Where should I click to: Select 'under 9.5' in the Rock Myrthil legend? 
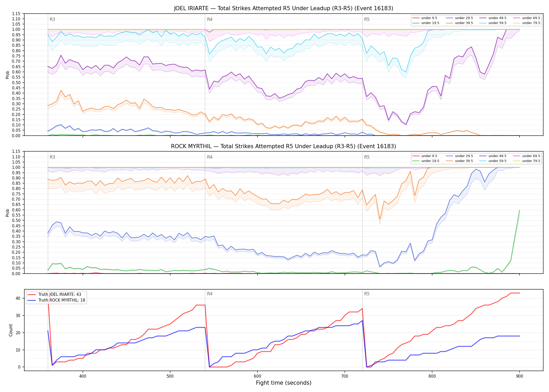pos(425,156)
